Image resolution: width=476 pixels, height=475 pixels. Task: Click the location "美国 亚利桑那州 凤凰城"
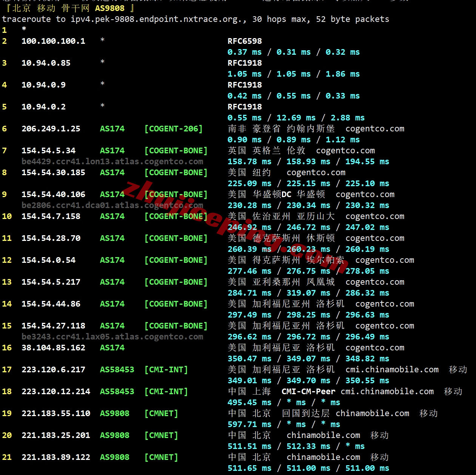pos(281,282)
